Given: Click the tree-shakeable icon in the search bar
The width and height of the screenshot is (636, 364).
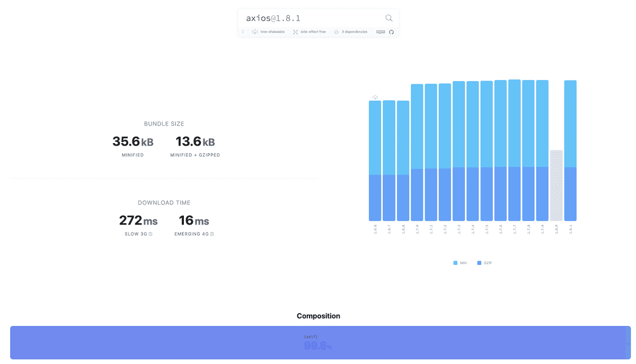Looking at the screenshot, I should pos(255,32).
